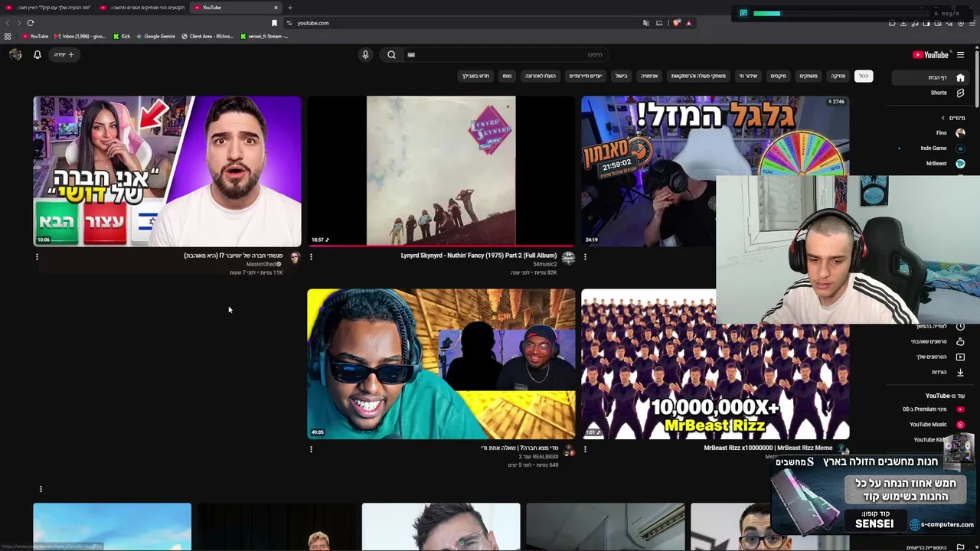Expand the subscriptions section in the sidebar

[953, 118]
